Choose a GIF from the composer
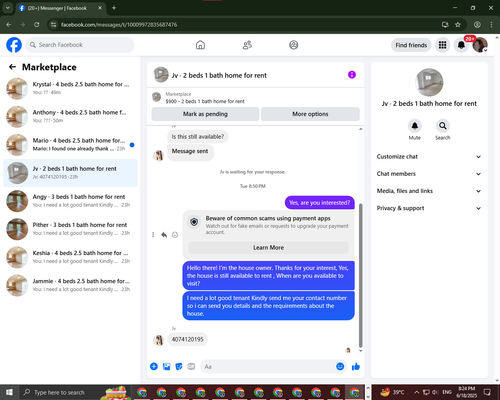Viewport: 500px width, 400px height. coord(191,367)
